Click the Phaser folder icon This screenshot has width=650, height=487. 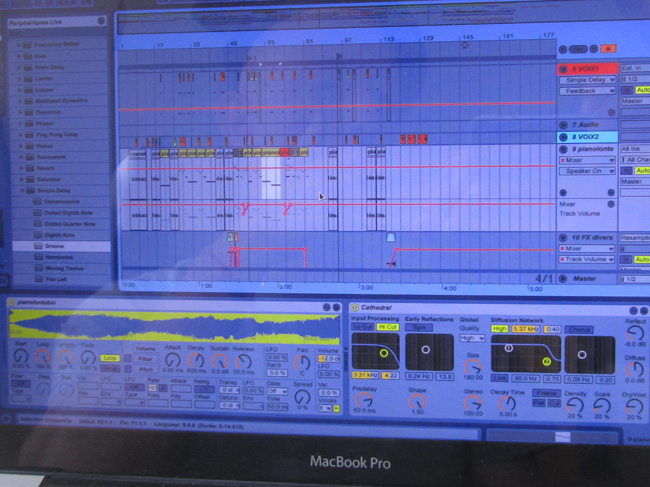(x=28, y=123)
